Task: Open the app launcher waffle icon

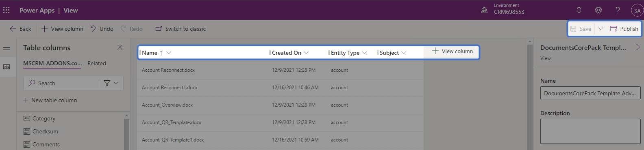Action: tap(7, 10)
